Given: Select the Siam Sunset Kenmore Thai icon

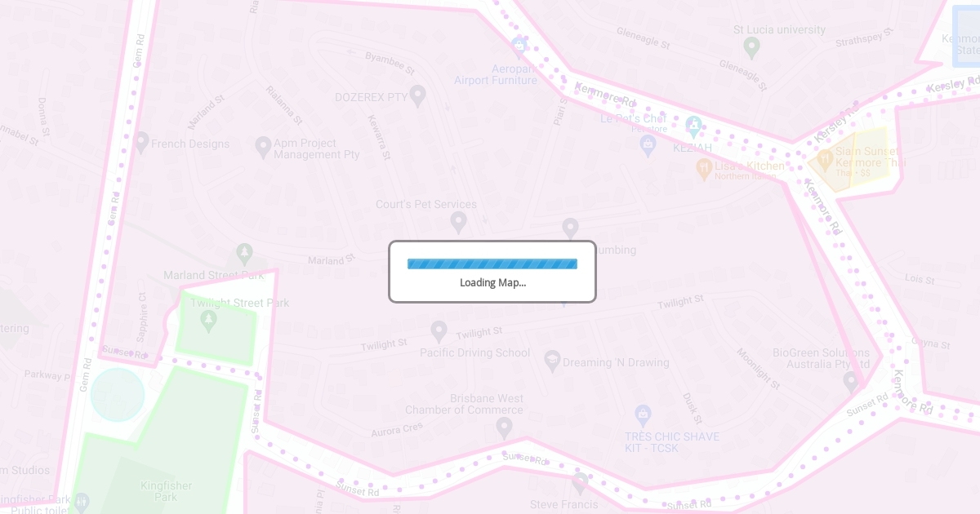Looking at the screenshot, I should pyautogui.click(x=825, y=157).
